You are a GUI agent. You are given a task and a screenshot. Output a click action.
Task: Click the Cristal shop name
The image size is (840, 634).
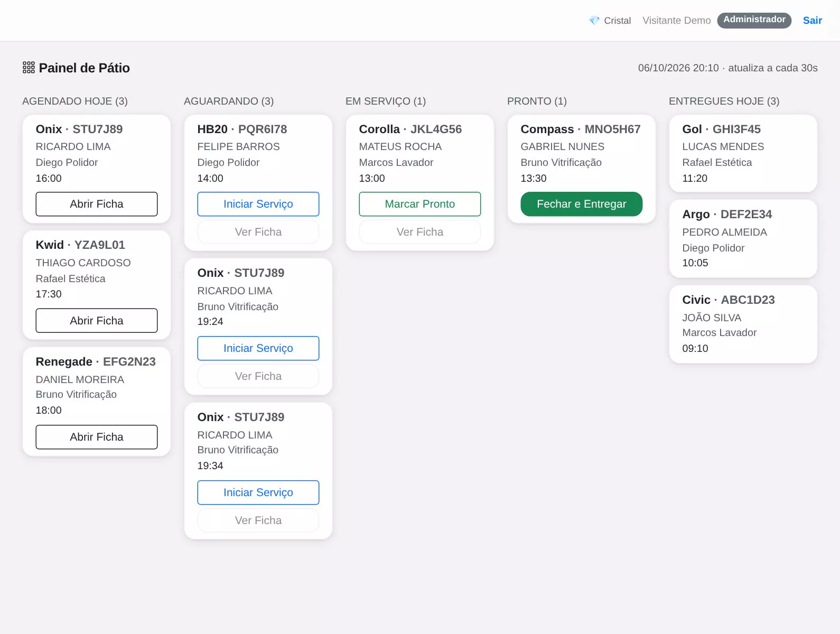(618, 21)
